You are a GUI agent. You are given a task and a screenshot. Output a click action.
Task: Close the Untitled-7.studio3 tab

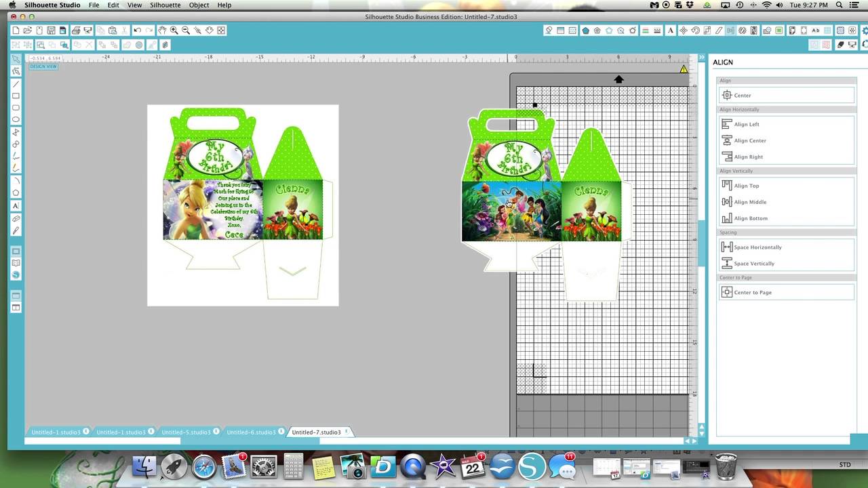[347, 431]
